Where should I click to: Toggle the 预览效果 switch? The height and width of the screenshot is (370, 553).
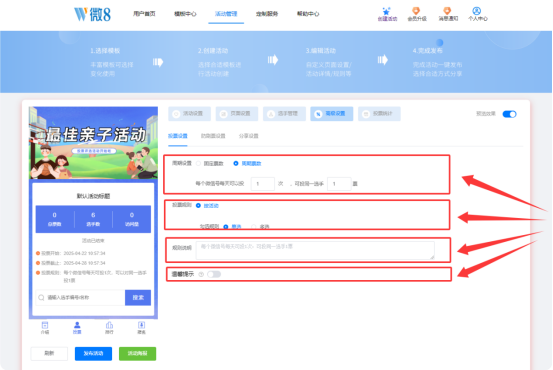[x=510, y=114]
